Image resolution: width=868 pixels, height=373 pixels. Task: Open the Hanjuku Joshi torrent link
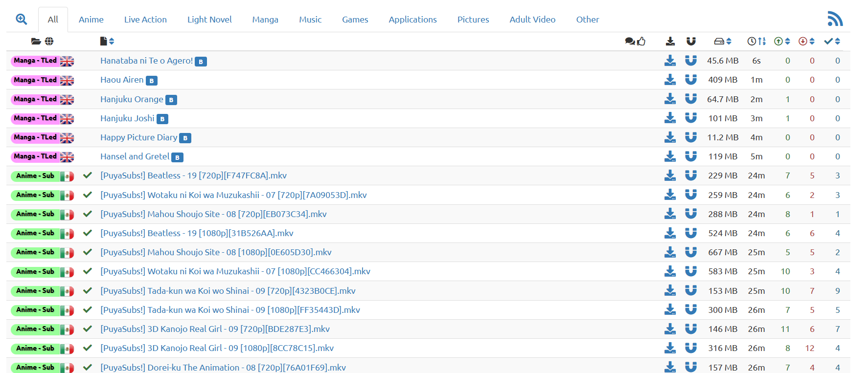tap(127, 118)
